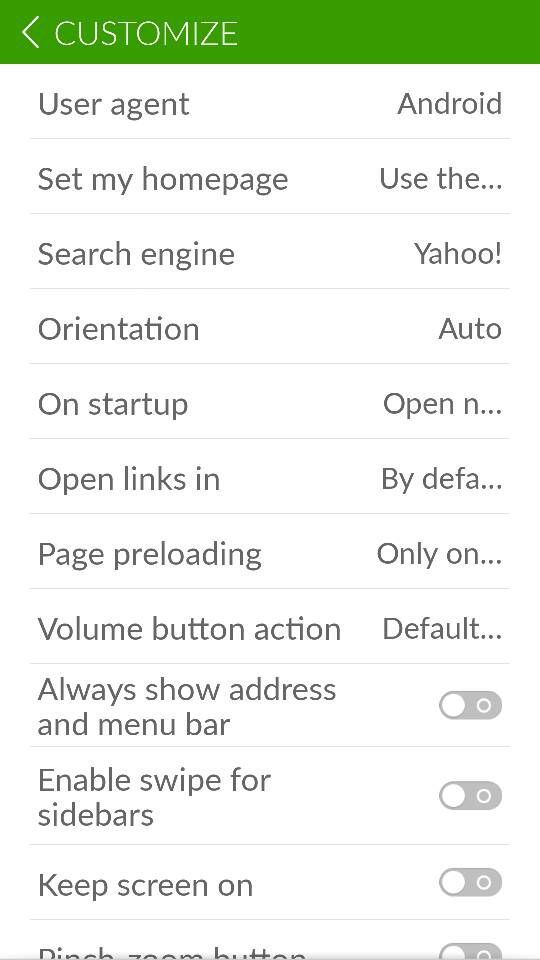
Task: Tap the Keep screen on label
Action: point(145,885)
